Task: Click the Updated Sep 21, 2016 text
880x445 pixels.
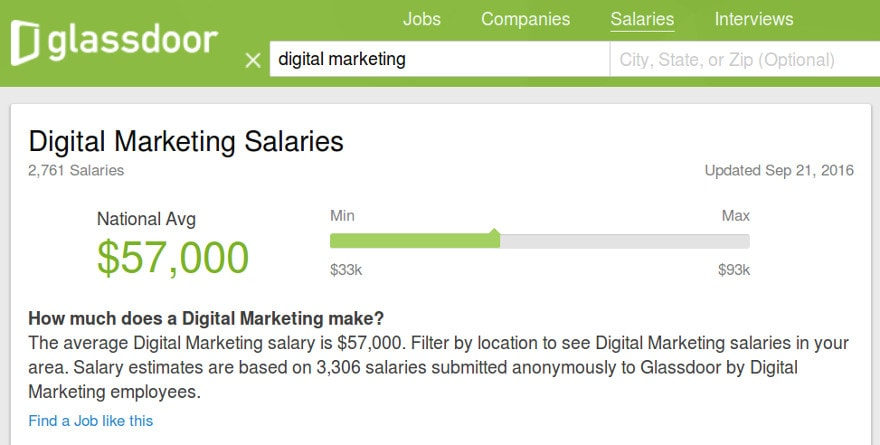Action: (779, 171)
